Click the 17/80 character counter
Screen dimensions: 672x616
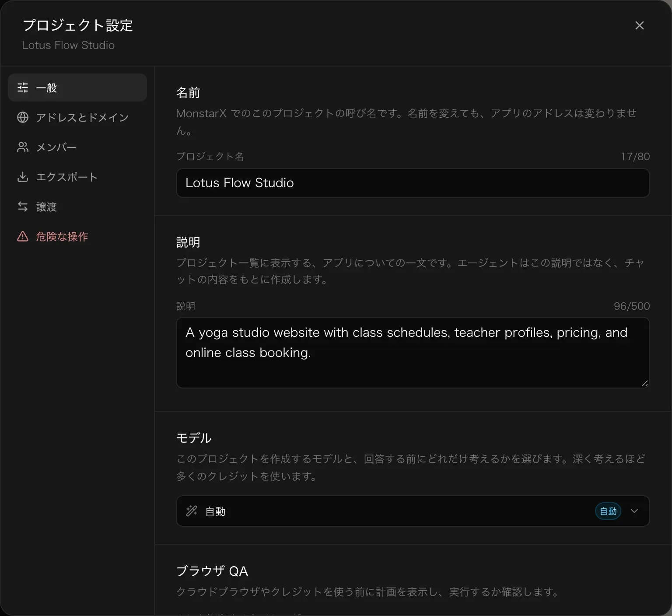coord(635,156)
